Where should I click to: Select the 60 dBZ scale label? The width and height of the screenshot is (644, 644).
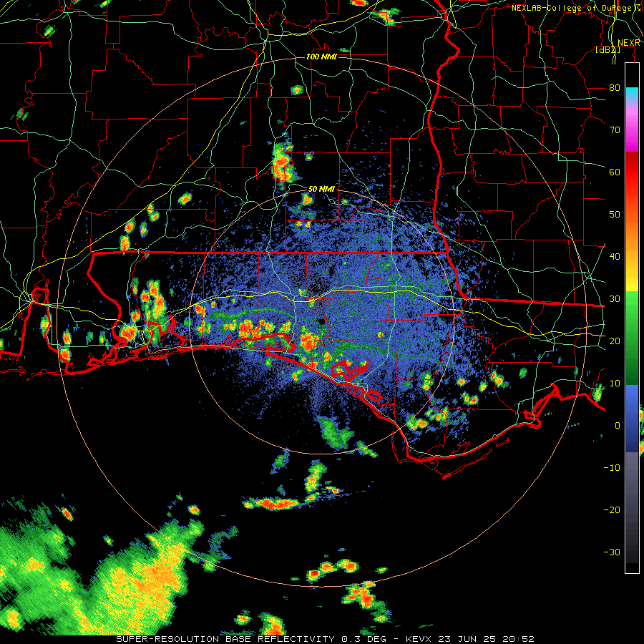click(x=615, y=172)
